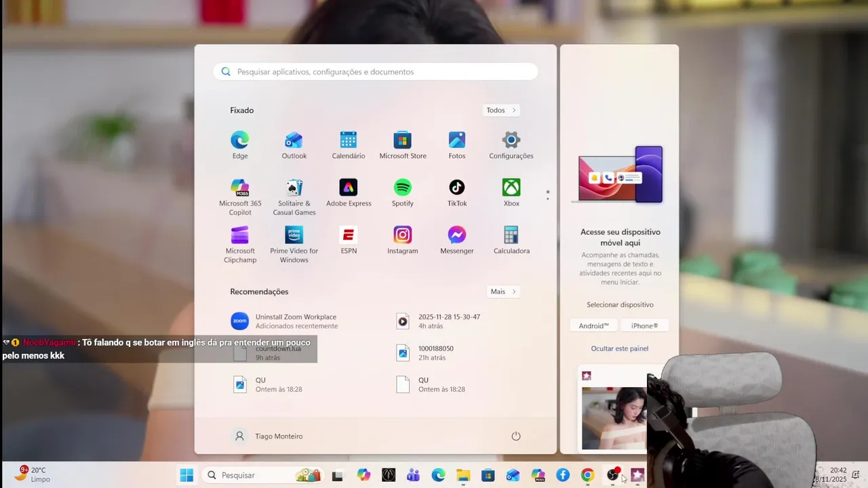Launch Microsoft Clipchamp
868x488 pixels.
click(x=240, y=244)
